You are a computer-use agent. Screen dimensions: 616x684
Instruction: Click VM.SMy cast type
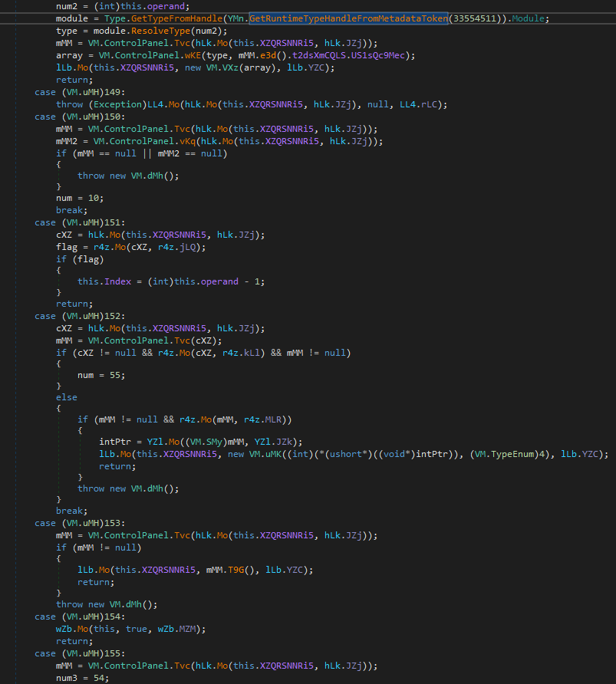(x=206, y=442)
